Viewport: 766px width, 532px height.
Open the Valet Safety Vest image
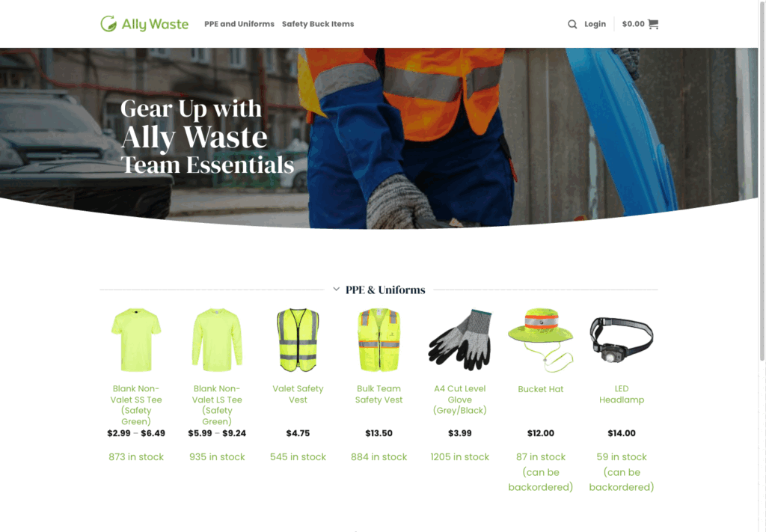tap(298, 340)
